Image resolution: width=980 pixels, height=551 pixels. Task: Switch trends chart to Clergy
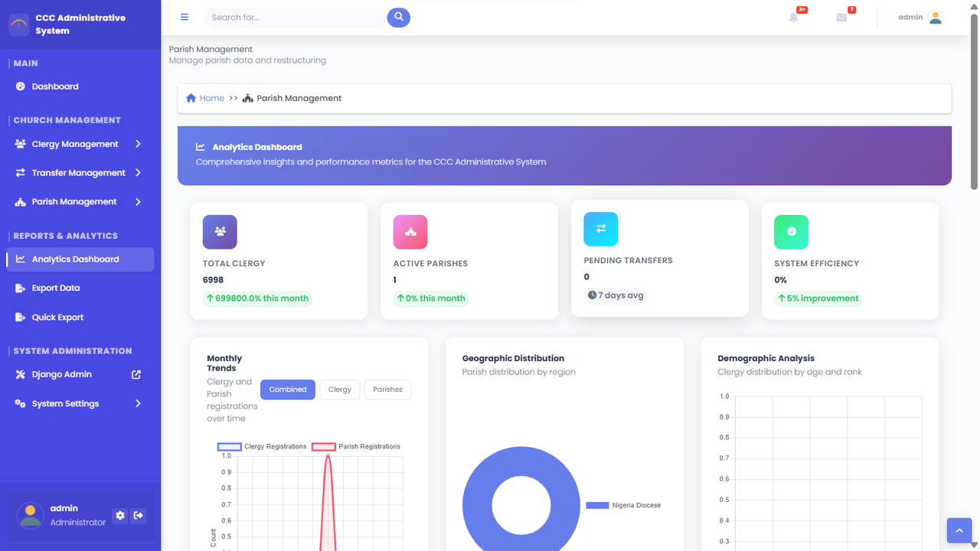pos(340,390)
